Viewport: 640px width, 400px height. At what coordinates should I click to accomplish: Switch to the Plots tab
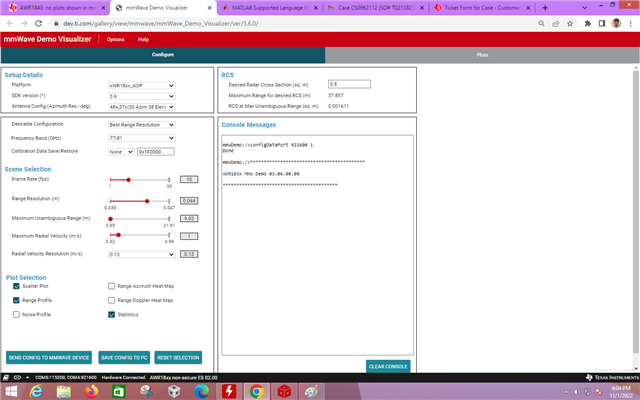tap(482, 55)
